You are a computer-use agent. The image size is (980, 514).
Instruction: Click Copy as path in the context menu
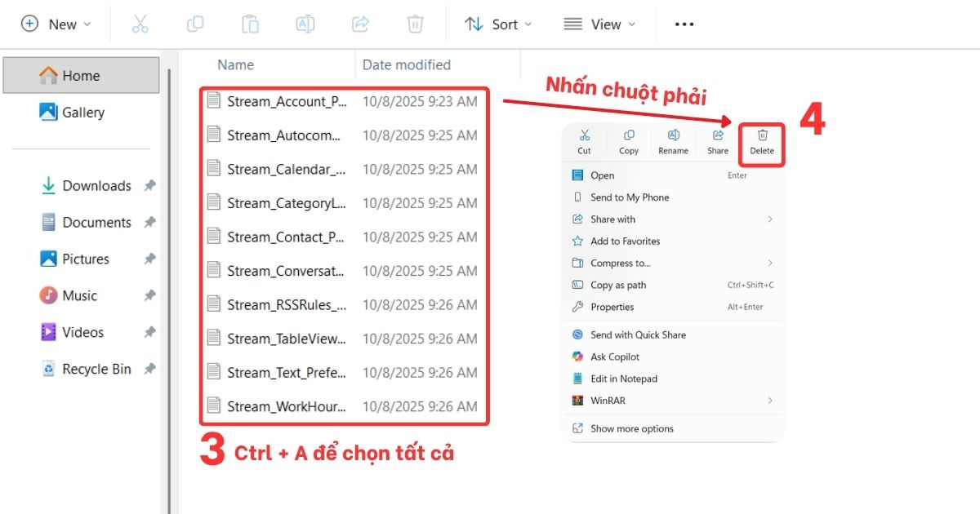tap(620, 285)
